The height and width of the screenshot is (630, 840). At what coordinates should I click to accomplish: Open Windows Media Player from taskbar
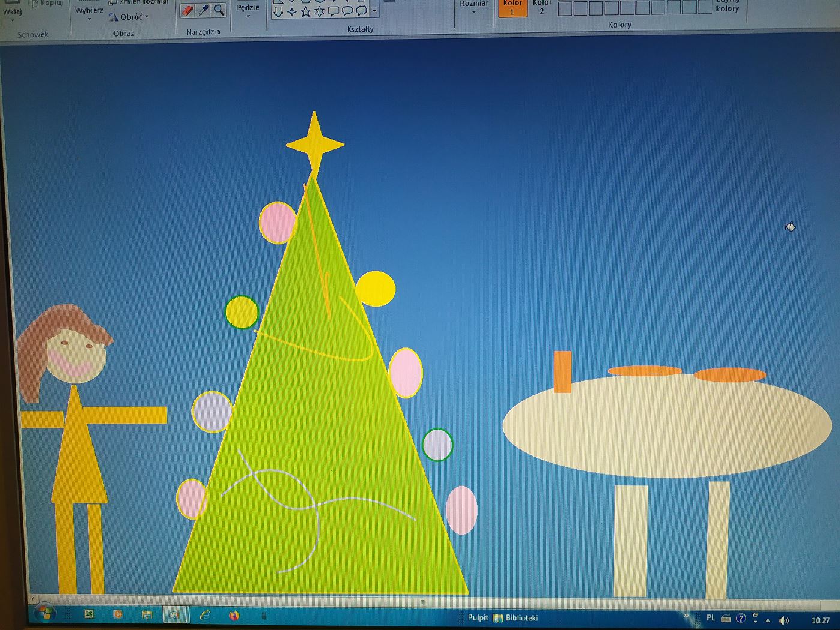[x=118, y=614]
